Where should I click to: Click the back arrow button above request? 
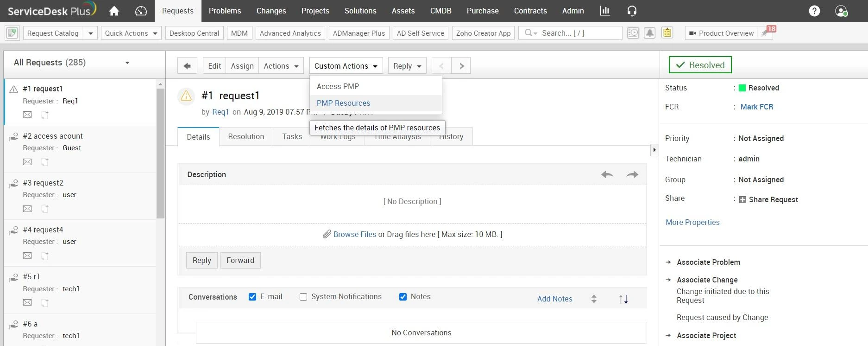(187, 66)
